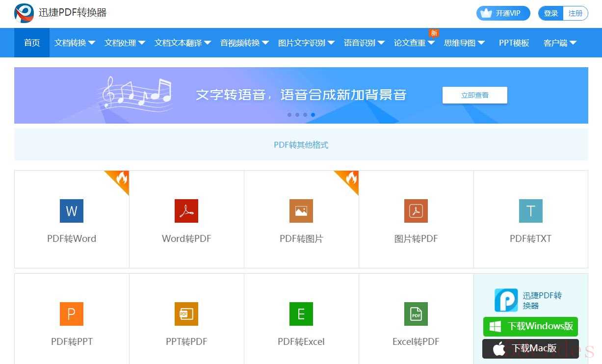Open the PDF转Excel green E icon
This screenshot has width=602, height=364.
tap(301, 314)
